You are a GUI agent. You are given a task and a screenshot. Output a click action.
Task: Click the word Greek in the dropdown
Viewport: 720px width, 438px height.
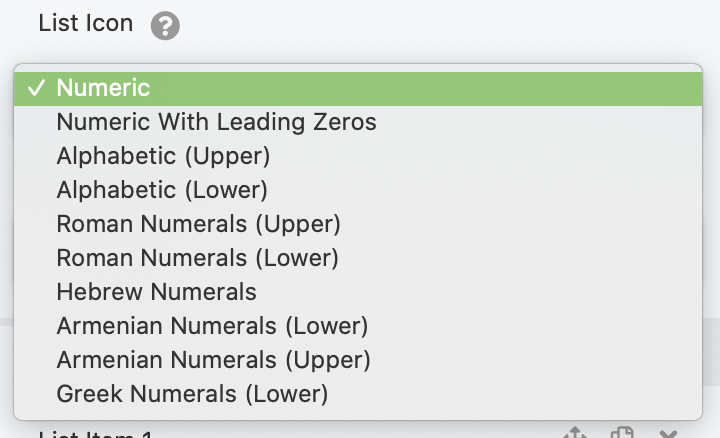click(x=88, y=394)
